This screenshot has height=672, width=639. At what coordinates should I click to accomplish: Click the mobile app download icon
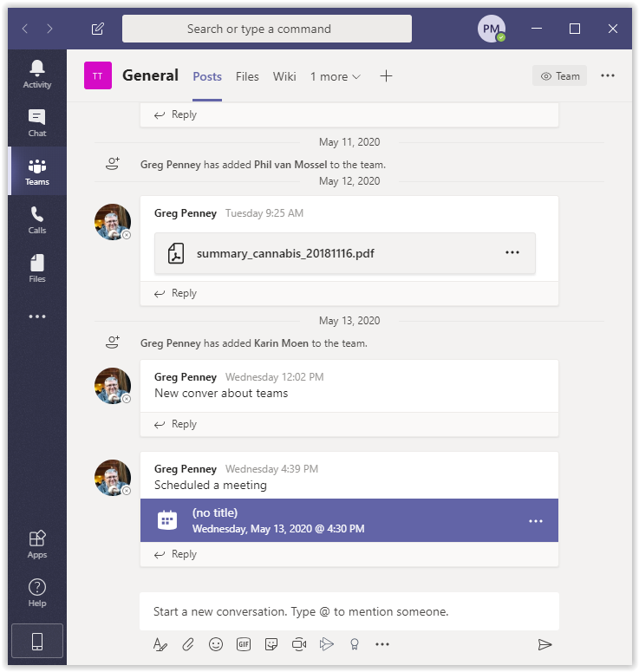tap(37, 641)
